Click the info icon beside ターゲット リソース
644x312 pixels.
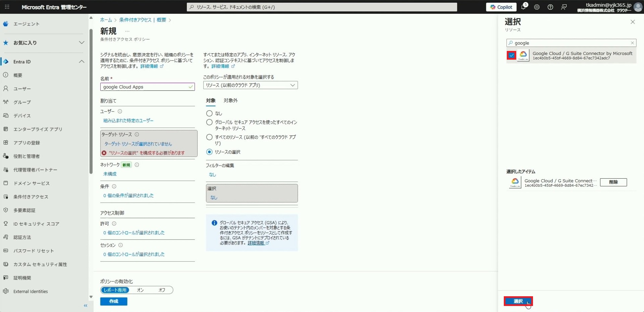(137, 134)
